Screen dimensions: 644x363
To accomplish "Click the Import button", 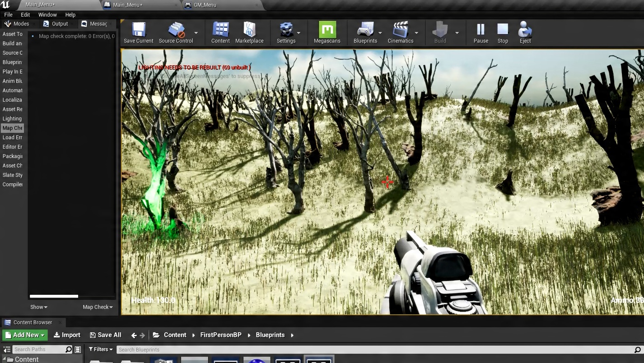I will click(67, 335).
